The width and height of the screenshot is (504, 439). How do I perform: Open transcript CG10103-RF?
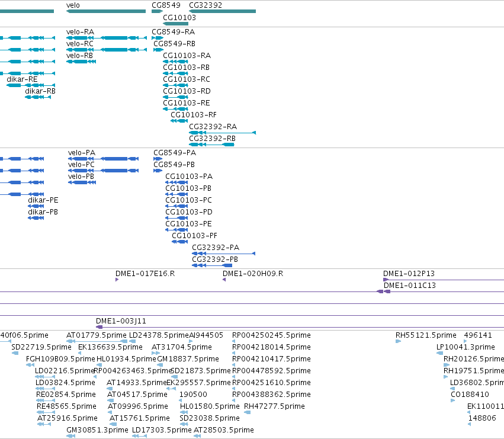click(194, 115)
